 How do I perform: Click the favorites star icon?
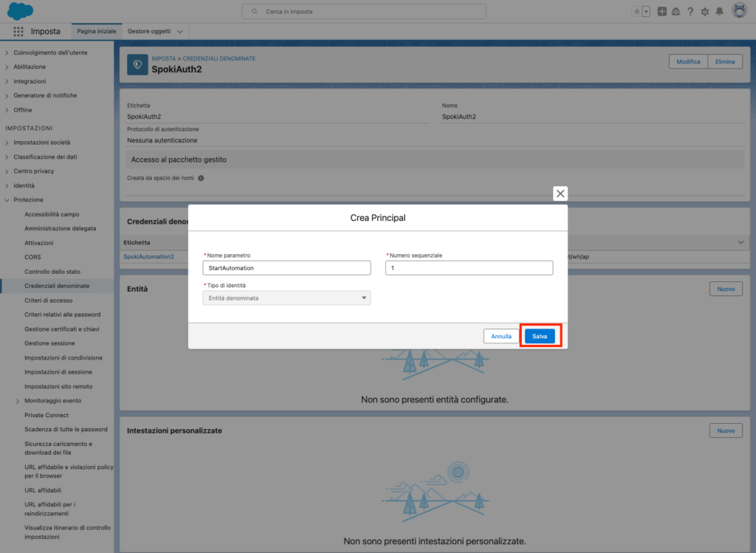click(636, 12)
